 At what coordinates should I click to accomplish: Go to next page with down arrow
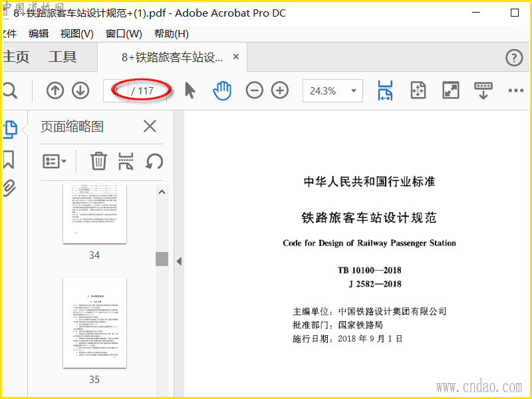[x=80, y=90]
